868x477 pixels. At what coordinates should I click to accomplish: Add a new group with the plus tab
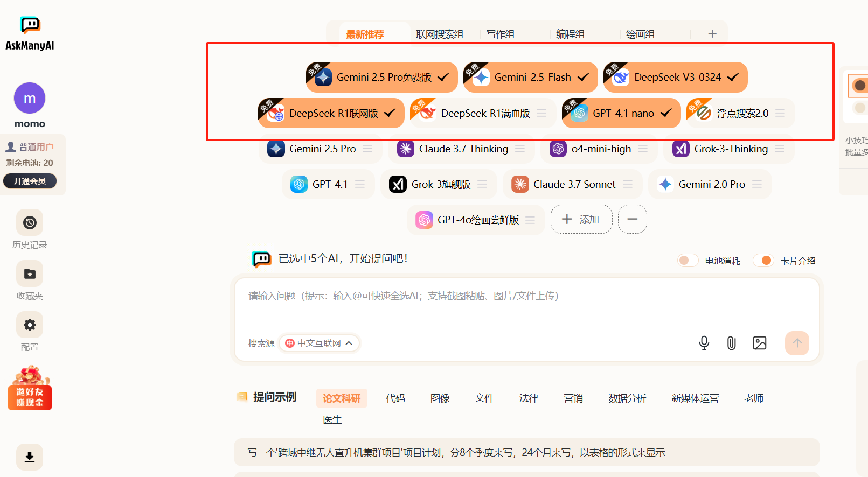click(712, 34)
